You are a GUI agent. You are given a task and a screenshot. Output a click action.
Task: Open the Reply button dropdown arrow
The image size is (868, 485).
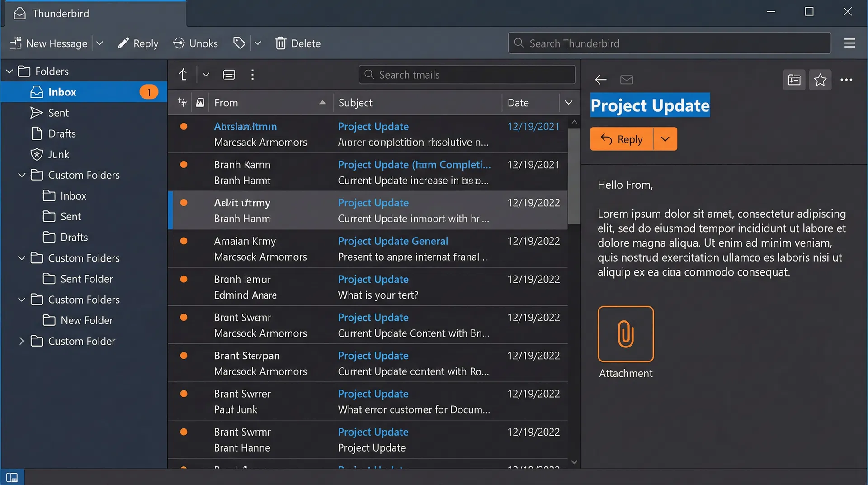(x=665, y=139)
